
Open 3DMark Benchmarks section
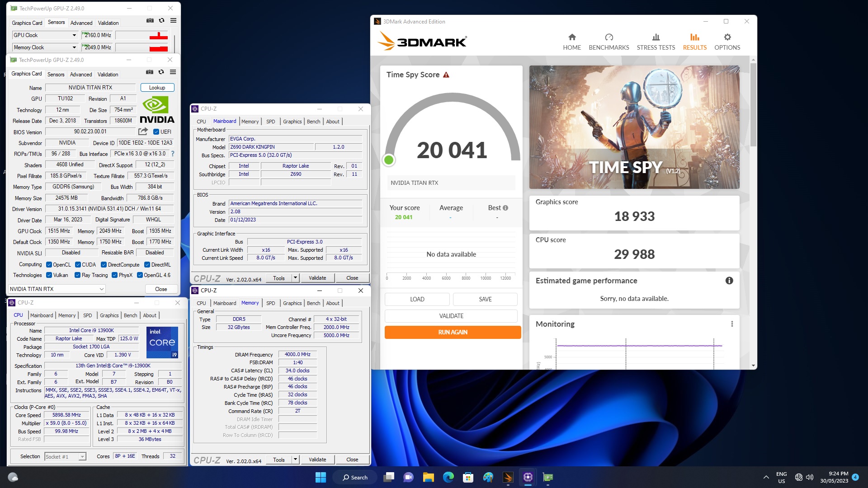[609, 42]
